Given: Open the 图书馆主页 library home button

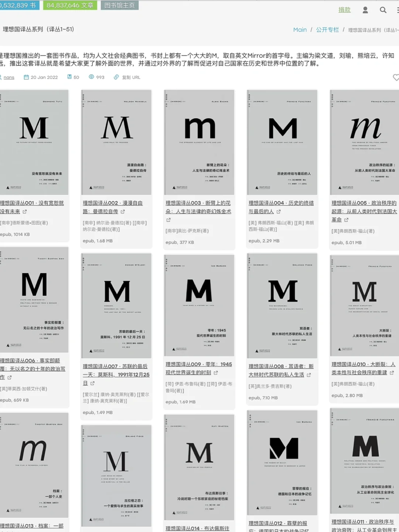Looking at the screenshot, I should [120, 5].
